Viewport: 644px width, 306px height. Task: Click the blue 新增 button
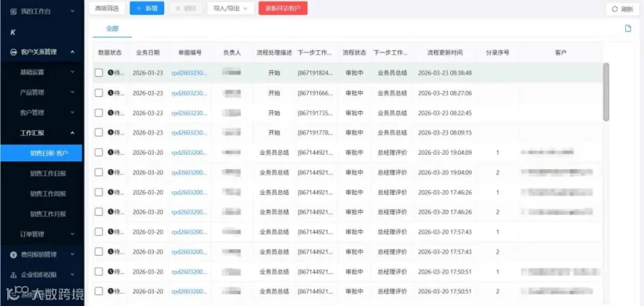147,8
